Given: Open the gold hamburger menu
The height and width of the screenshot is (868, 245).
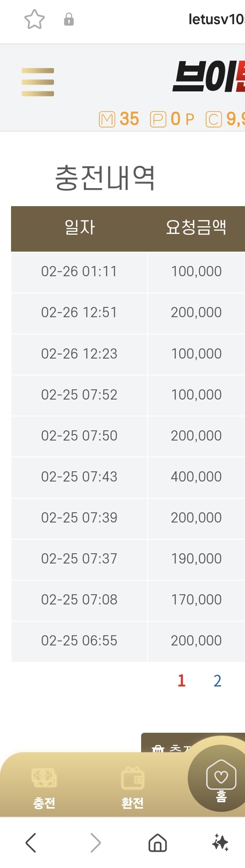Looking at the screenshot, I should pos(38,82).
